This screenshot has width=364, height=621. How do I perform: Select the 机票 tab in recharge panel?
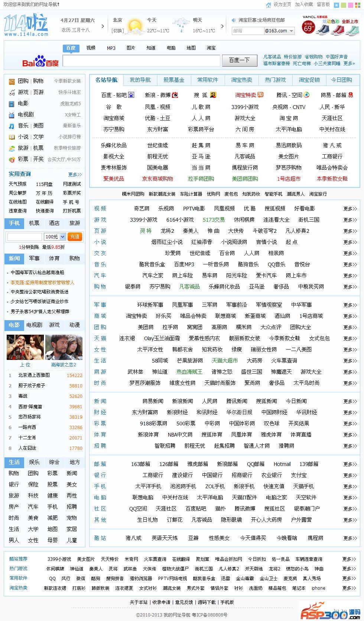[x=34, y=223]
